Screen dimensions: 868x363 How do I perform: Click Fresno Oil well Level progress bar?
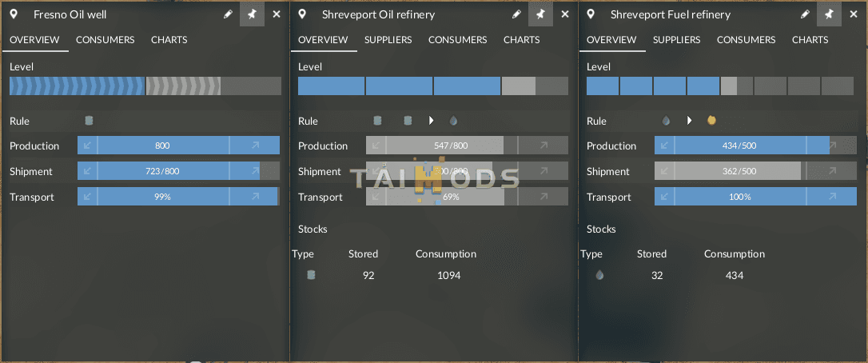(145, 86)
